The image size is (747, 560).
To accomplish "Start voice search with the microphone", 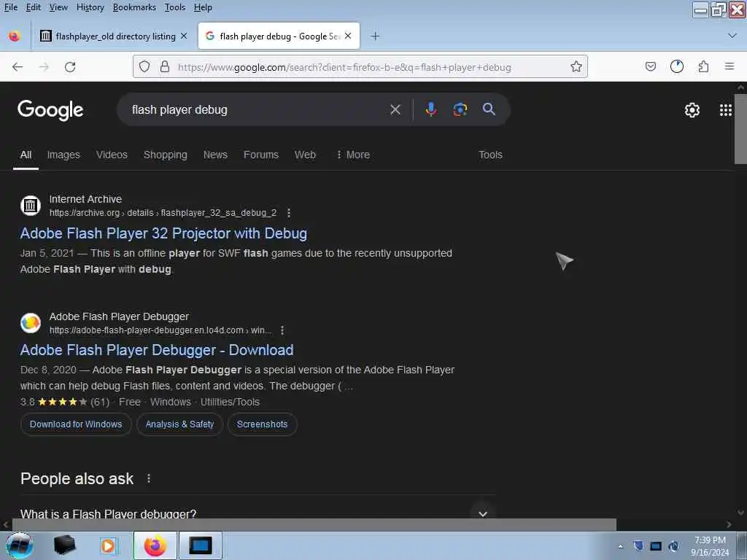I will 430,109.
